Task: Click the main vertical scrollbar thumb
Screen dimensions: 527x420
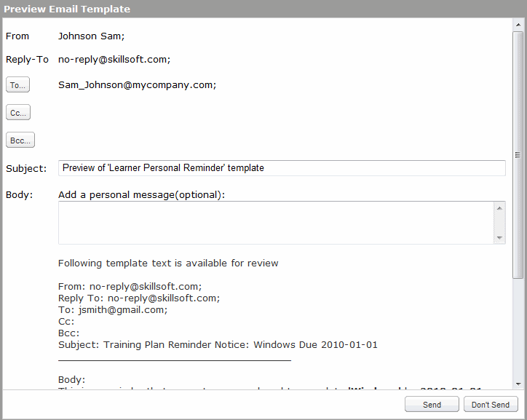Action: 518,155
